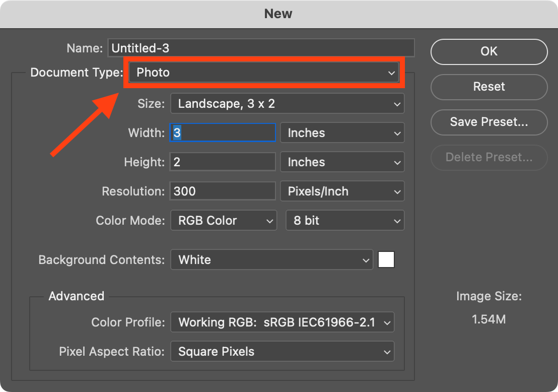Image resolution: width=558 pixels, height=392 pixels.
Task: Click inside the Width value field
Action: tap(222, 133)
